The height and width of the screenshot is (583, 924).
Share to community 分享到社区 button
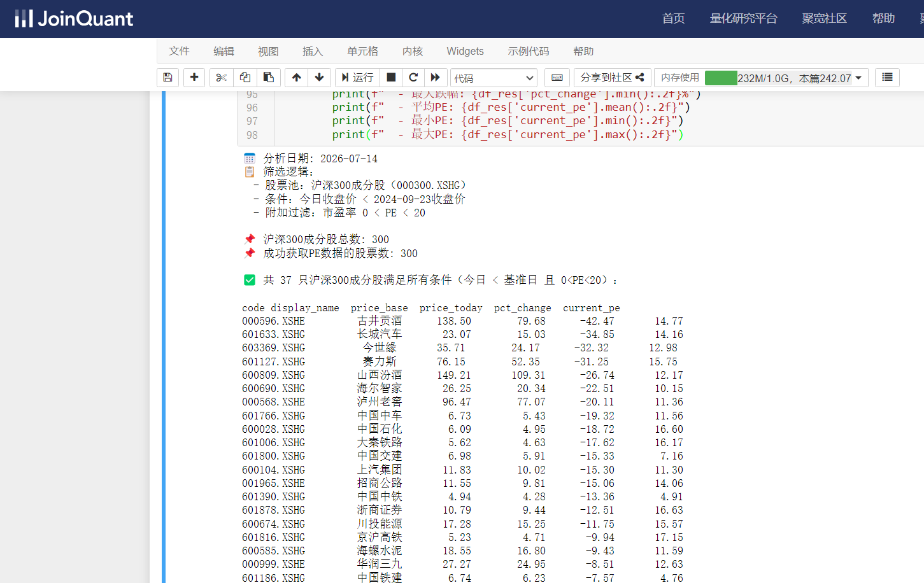612,77
